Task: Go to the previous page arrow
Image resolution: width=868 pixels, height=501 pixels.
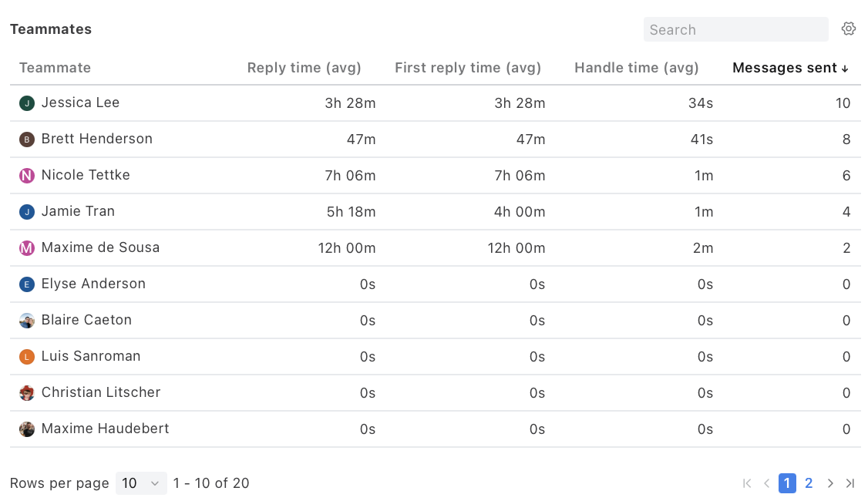Action: pos(767,483)
